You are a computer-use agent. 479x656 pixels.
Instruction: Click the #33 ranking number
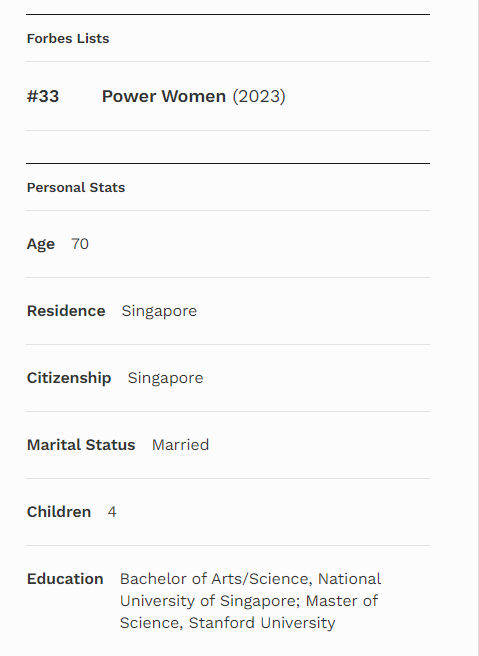pos(43,96)
